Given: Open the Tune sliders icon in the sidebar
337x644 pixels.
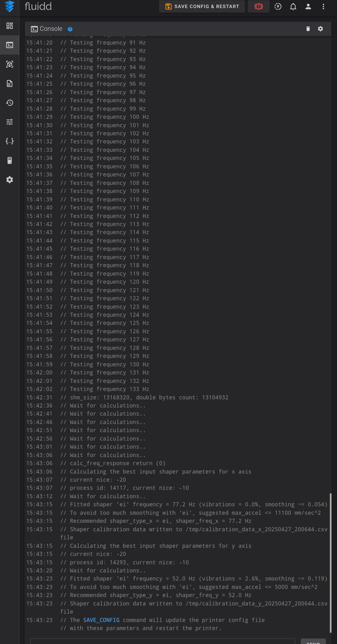Looking at the screenshot, I should coord(10,122).
